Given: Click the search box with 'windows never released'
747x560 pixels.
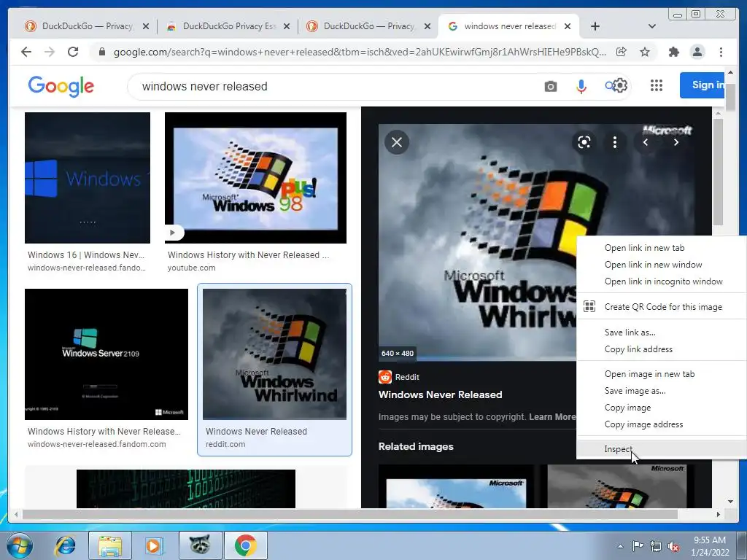Looking at the screenshot, I should pyautogui.click(x=333, y=86).
